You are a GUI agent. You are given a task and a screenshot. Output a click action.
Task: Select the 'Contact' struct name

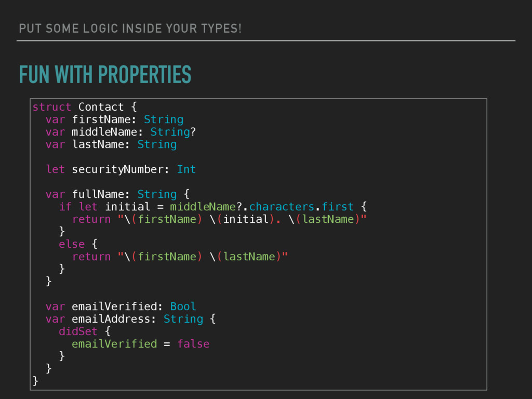click(x=101, y=107)
